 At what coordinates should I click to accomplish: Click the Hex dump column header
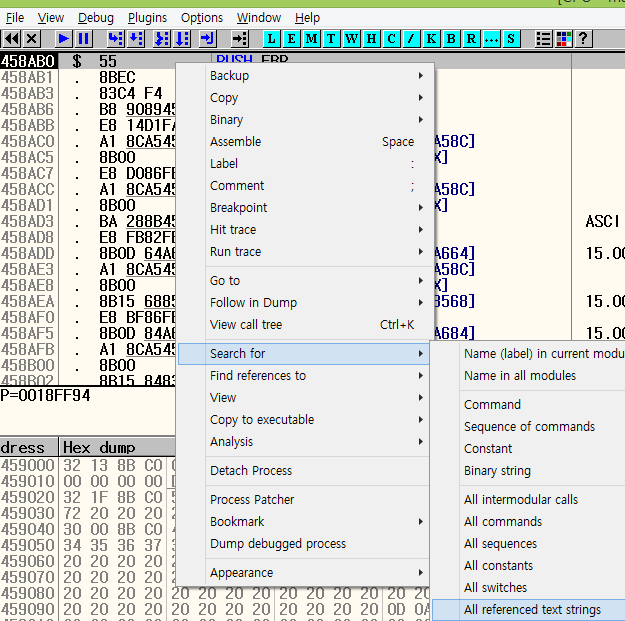tap(117, 447)
